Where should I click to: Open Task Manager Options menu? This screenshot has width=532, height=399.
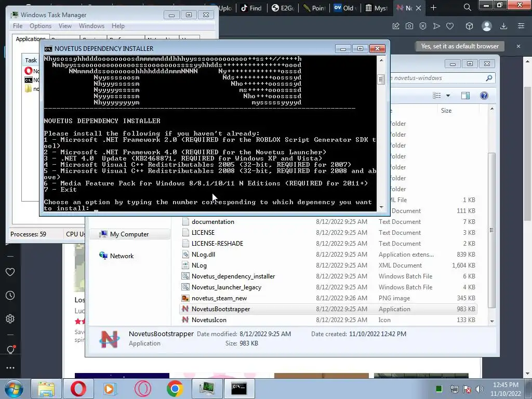[41, 26]
